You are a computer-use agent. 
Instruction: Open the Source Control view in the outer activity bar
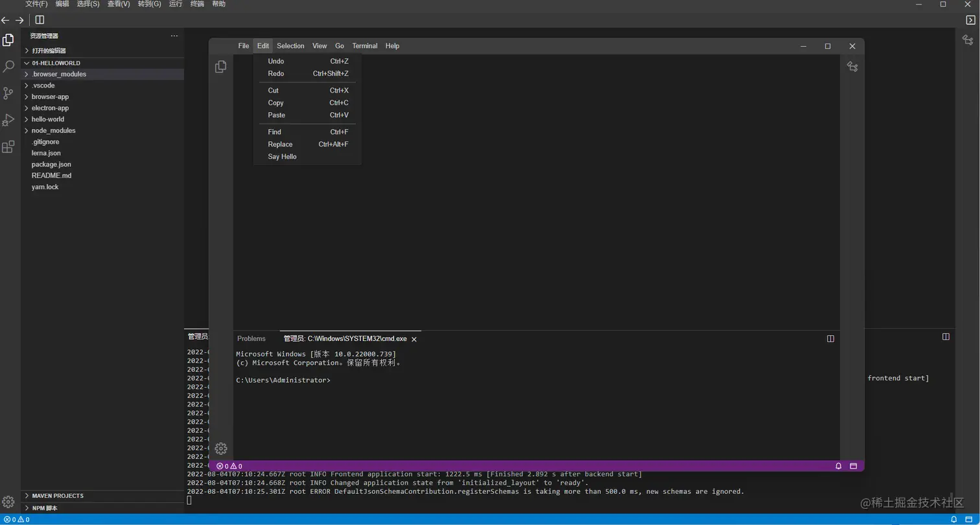(8, 93)
